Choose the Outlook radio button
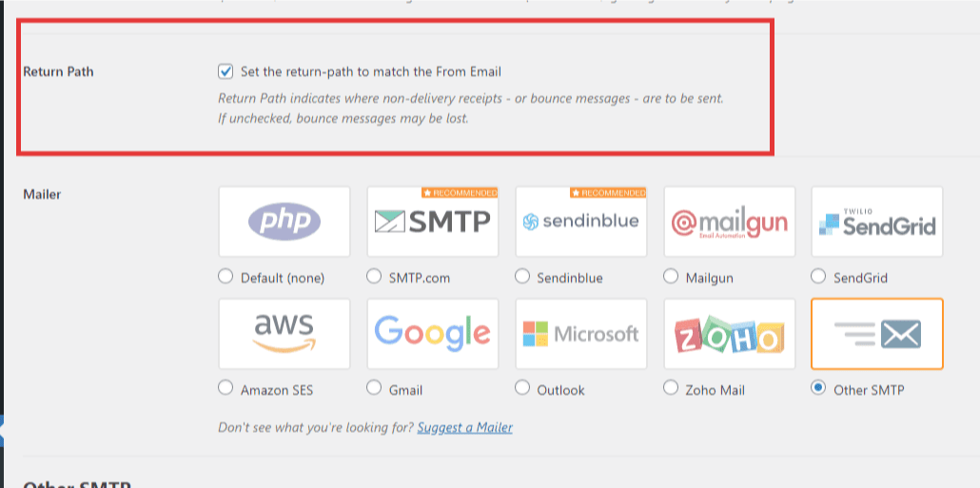 [522, 388]
